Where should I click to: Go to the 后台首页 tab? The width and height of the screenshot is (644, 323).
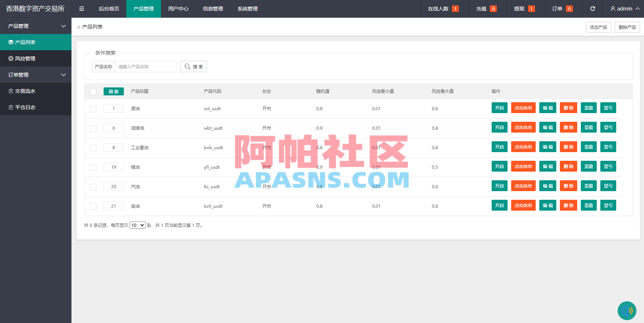pos(109,9)
